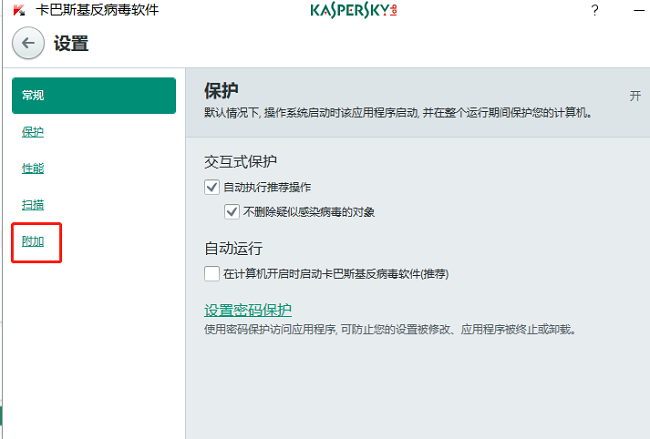Viewport: 650px width, 439px height.
Task: Click the 交互式保护 heading
Action: coord(240,162)
